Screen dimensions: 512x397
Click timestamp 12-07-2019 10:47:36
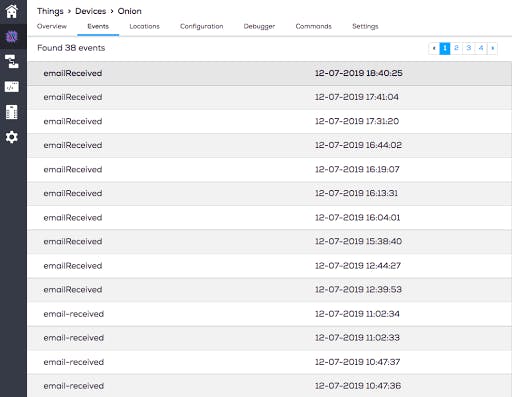pos(358,386)
